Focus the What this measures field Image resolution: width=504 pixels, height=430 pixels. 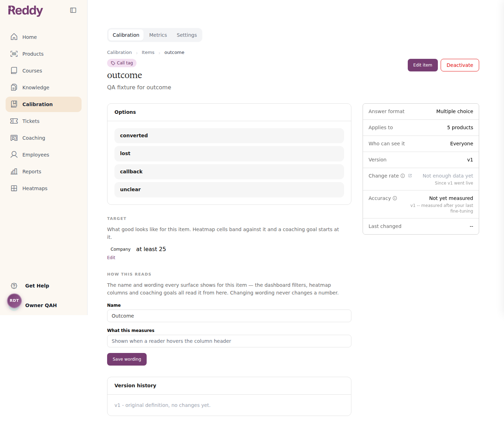point(229,341)
